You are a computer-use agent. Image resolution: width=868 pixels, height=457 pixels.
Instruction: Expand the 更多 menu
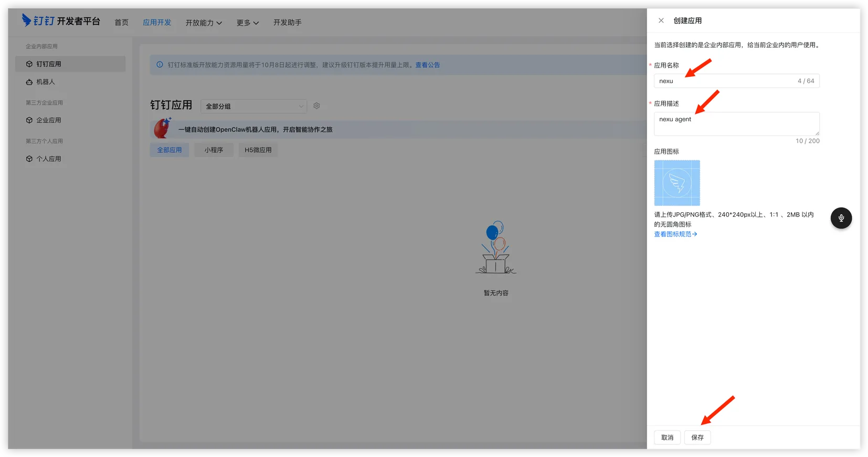coord(247,23)
